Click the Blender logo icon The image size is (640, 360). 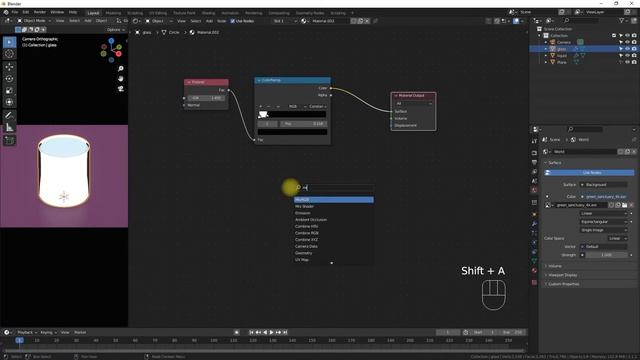6,12
